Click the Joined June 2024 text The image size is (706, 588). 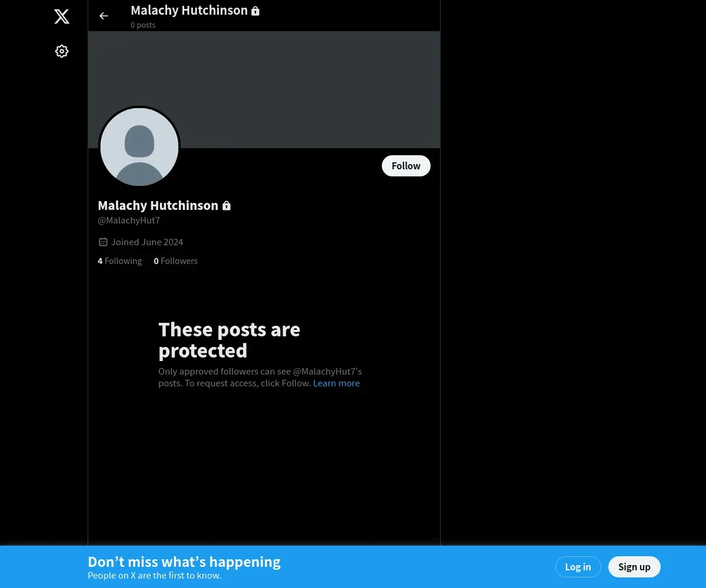coord(147,242)
